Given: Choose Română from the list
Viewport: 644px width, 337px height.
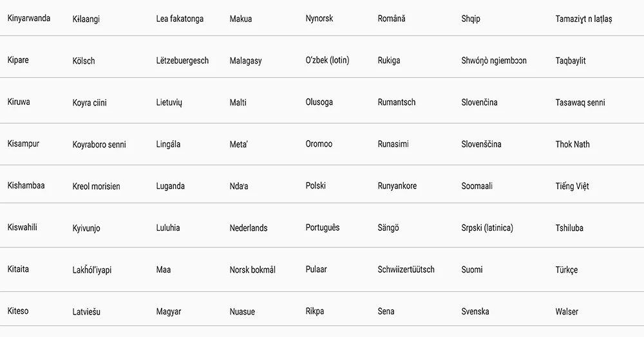Looking at the screenshot, I should pyautogui.click(x=392, y=19).
